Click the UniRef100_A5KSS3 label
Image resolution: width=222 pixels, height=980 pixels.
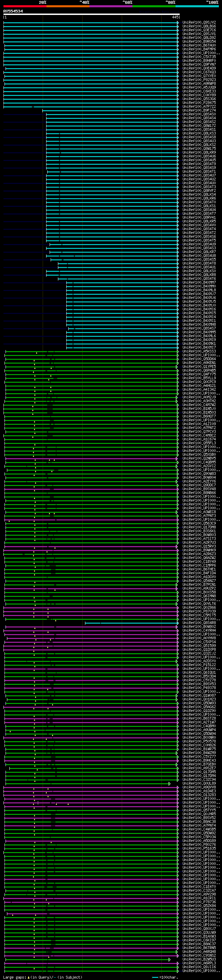199,351
